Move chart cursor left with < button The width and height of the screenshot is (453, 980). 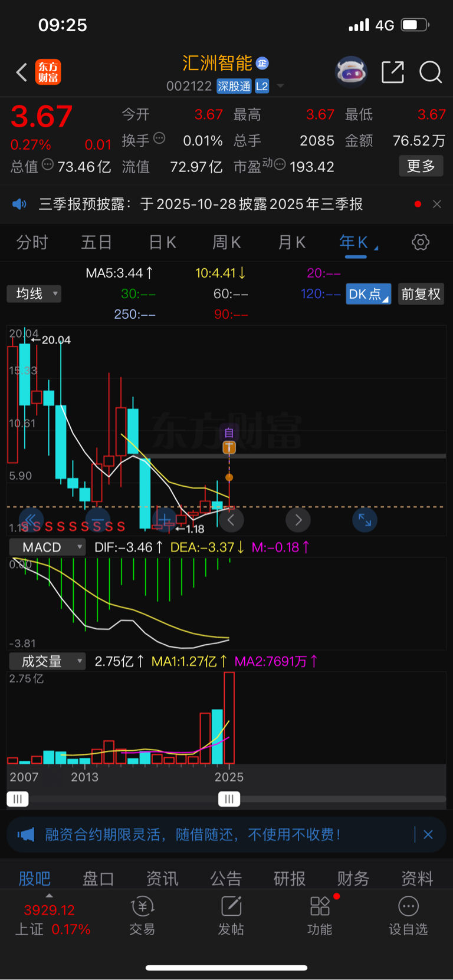click(231, 520)
